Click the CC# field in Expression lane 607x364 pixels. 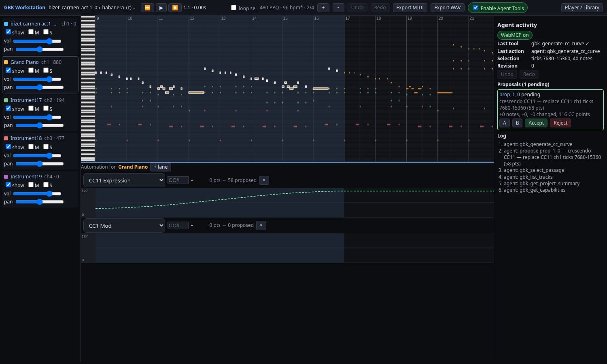coord(178,180)
